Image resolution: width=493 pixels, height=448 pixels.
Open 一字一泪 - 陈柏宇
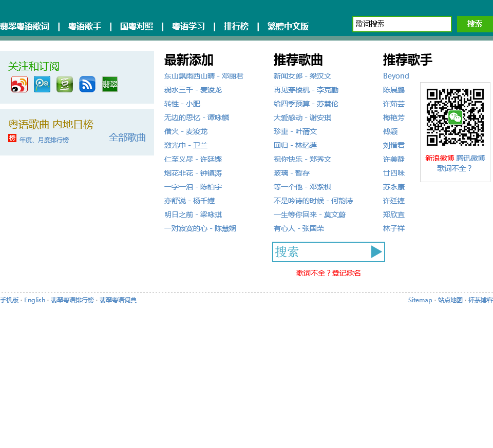point(193,187)
